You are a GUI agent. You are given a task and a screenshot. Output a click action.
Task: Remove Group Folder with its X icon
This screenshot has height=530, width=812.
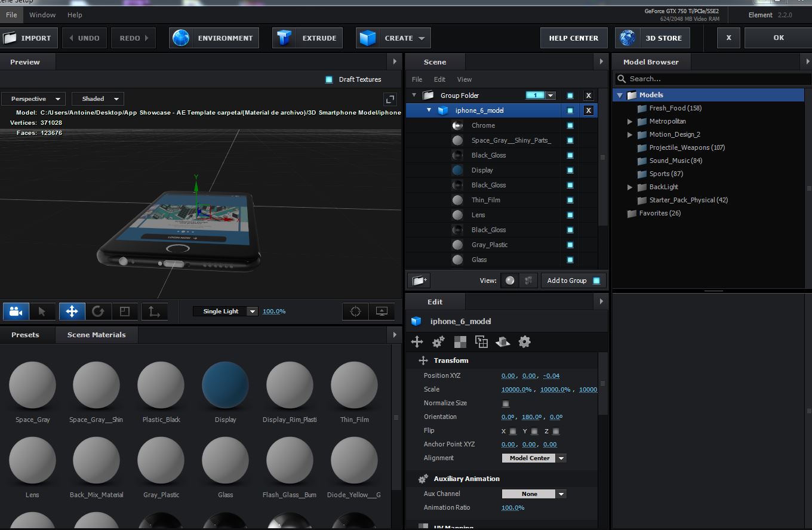coord(588,95)
